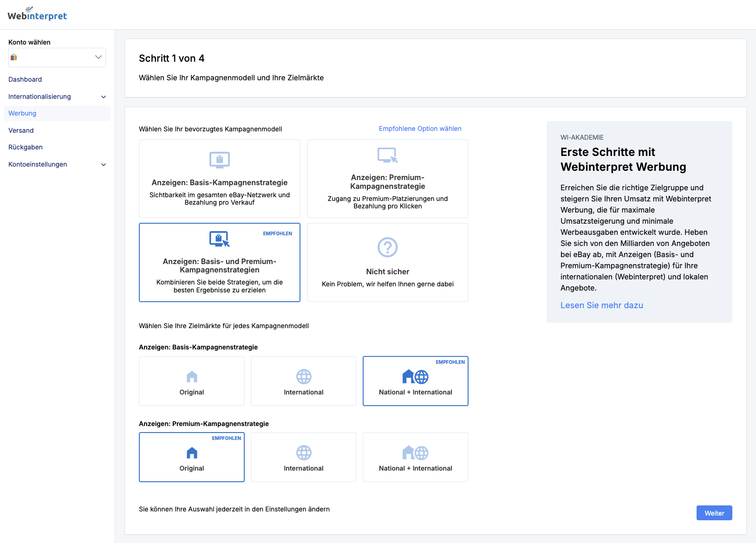Screen dimensions: 756x543
Task: Click EMPFOHLEN badge on Basis National + International
Action: [450, 362]
